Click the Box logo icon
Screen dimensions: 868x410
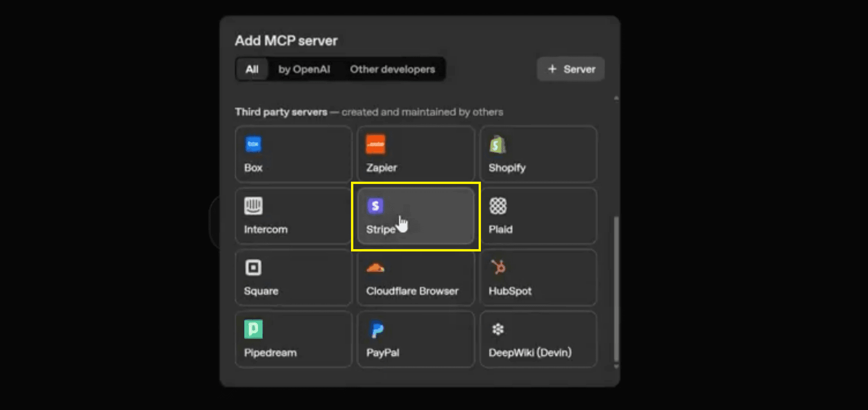tap(253, 144)
